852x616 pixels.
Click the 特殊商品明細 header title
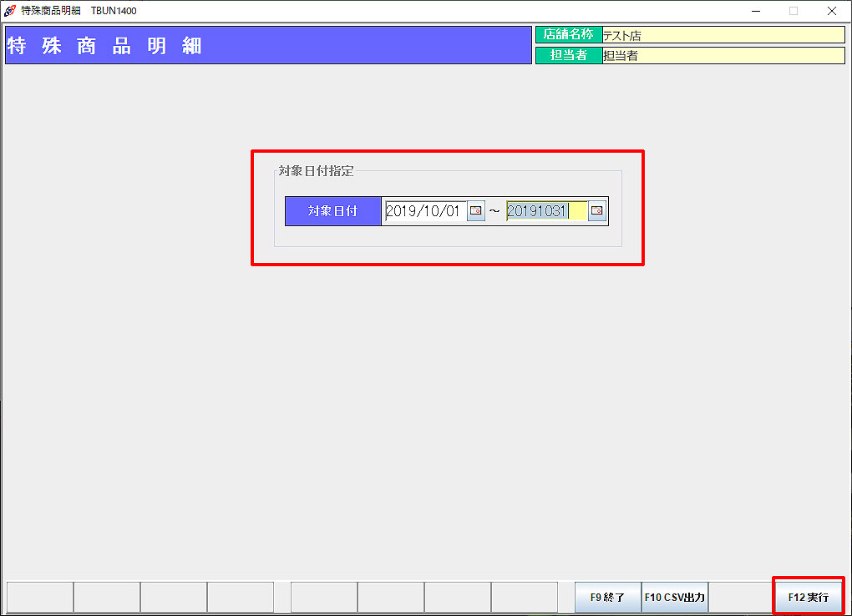point(104,46)
